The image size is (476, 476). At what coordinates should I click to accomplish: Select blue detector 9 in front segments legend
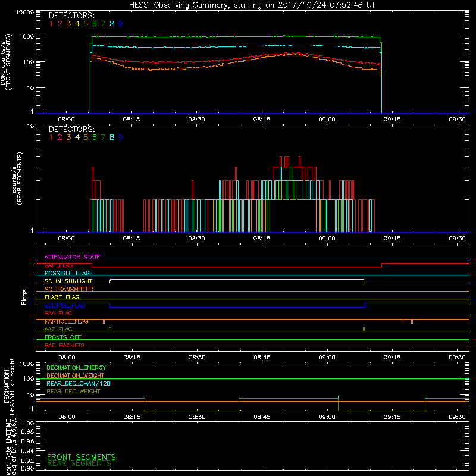[x=121, y=24]
